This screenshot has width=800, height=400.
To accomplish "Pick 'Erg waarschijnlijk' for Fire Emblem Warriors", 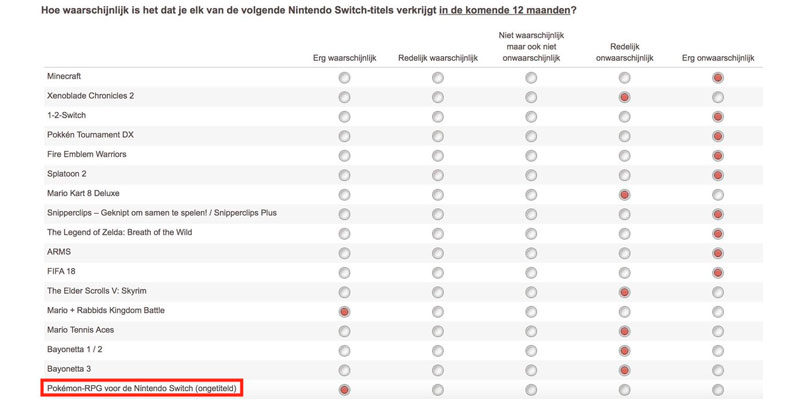I will coord(344,156).
